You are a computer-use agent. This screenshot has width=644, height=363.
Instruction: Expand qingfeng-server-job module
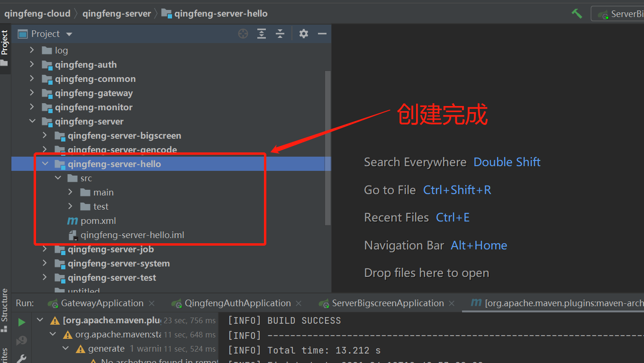[x=45, y=249]
